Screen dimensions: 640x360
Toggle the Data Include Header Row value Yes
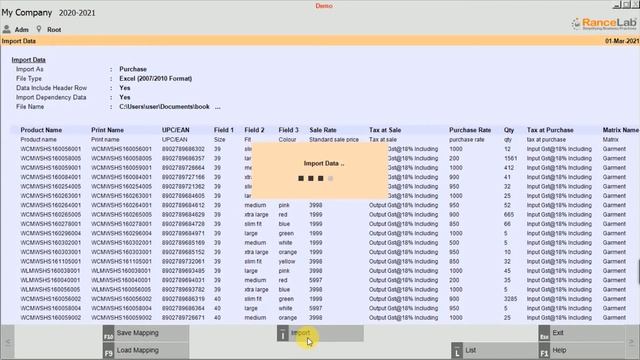click(x=124, y=88)
